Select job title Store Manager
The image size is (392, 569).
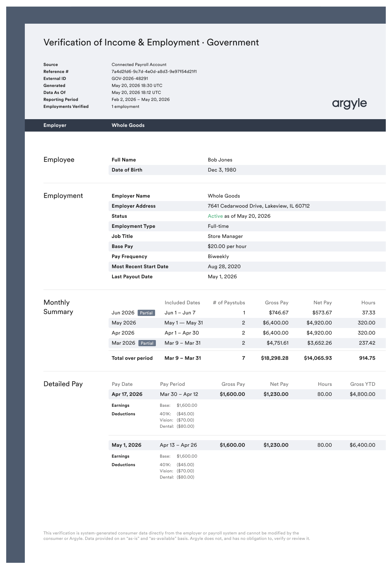[x=225, y=236]
